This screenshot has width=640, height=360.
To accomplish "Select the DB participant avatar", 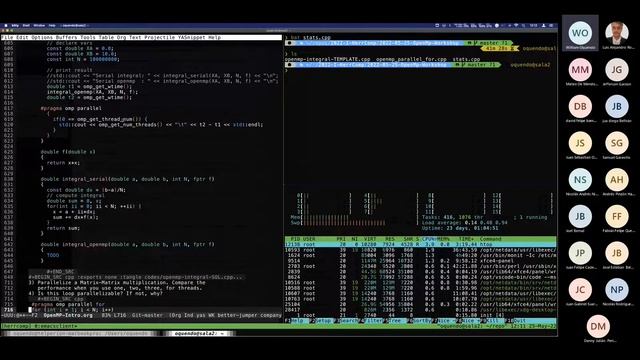I will tap(580, 107).
